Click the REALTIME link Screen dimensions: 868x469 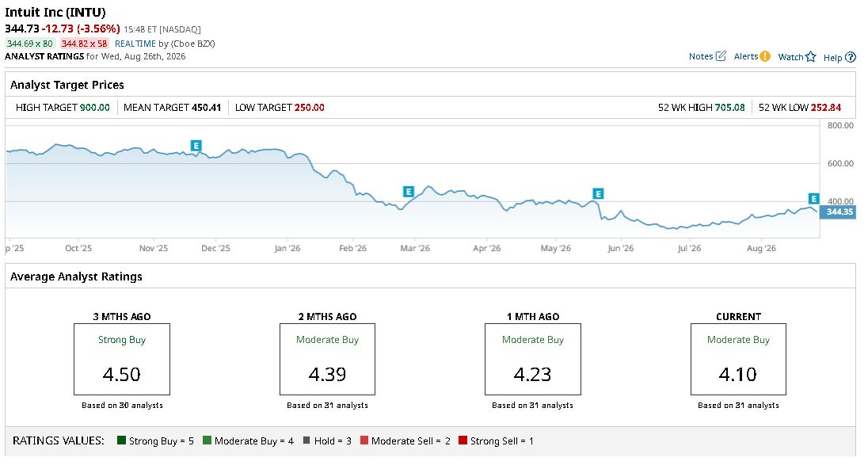(135, 44)
